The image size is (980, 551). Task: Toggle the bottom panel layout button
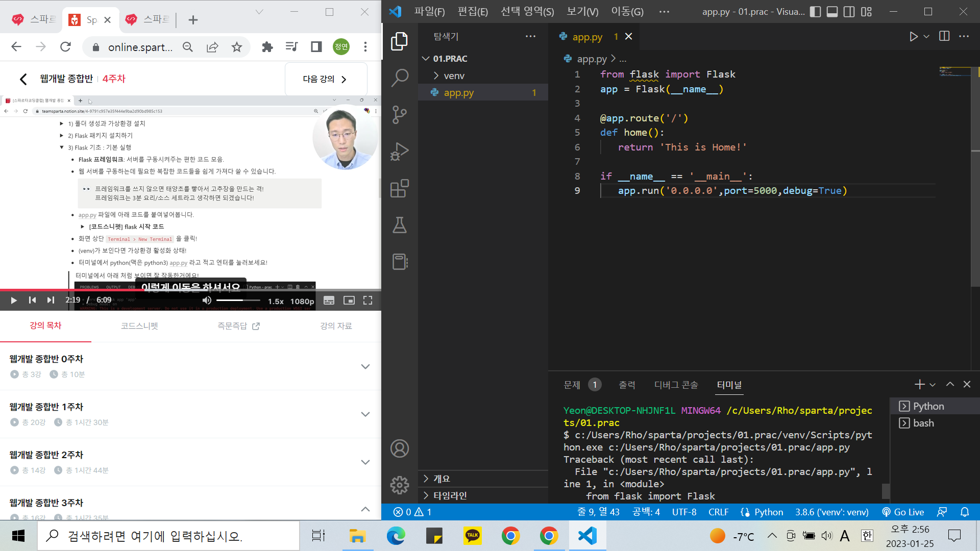[832, 12]
